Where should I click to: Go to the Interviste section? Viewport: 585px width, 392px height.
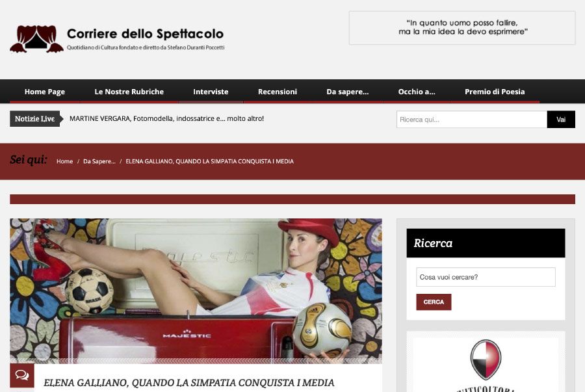[x=211, y=92]
